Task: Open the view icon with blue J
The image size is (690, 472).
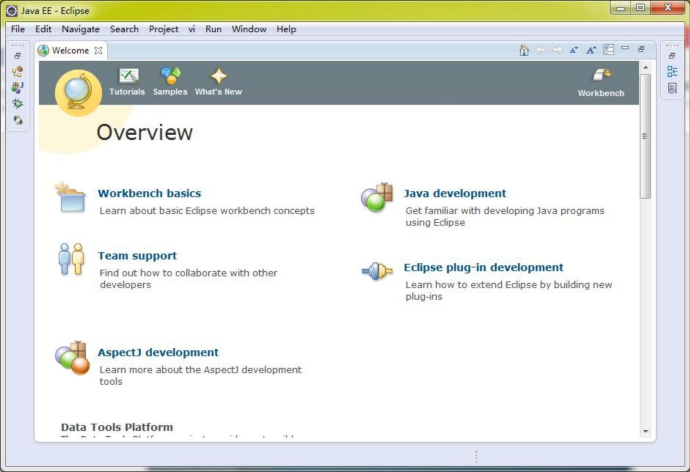Action: click(x=18, y=88)
